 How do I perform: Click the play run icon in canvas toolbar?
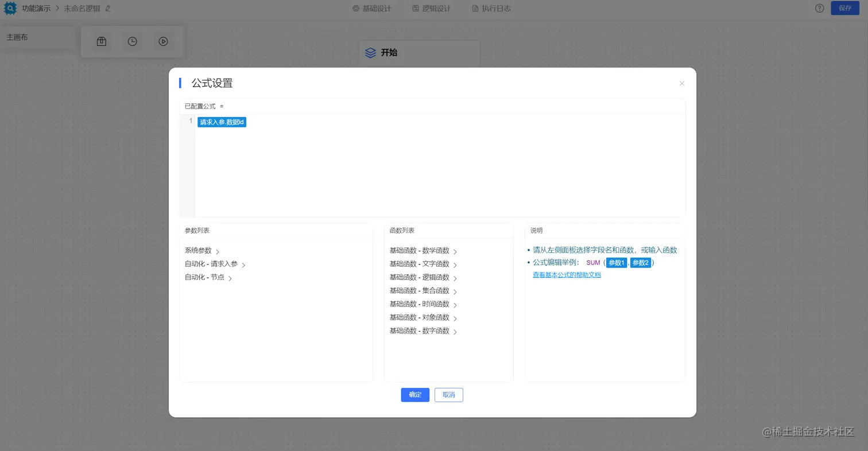point(164,41)
